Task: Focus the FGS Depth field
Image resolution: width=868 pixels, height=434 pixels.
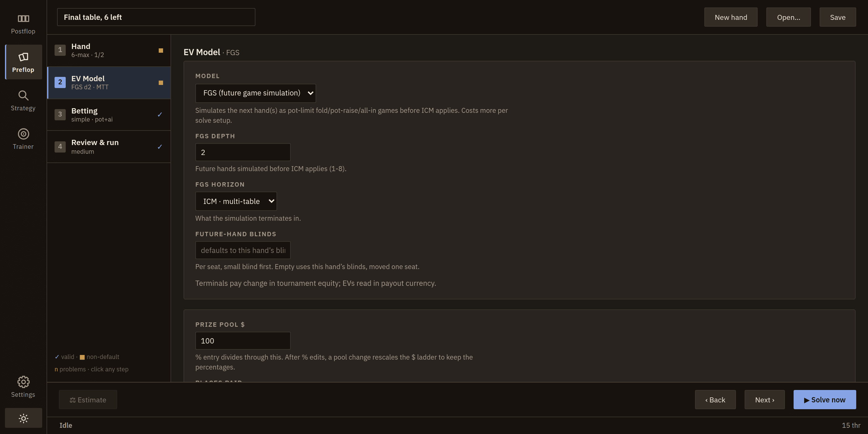Action: click(x=243, y=152)
